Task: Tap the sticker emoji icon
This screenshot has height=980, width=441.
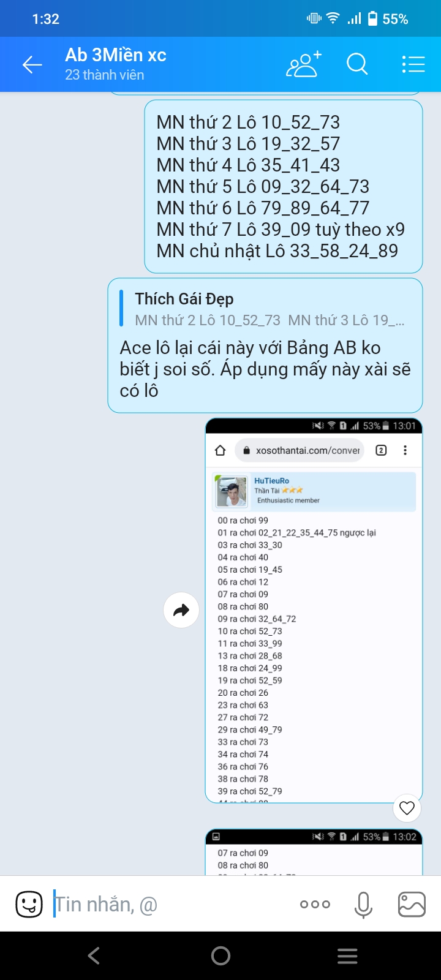Action: click(29, 904)
